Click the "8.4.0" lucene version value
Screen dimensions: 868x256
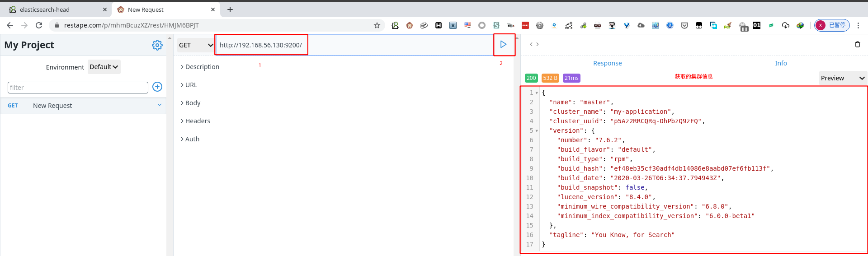[639, 197]
